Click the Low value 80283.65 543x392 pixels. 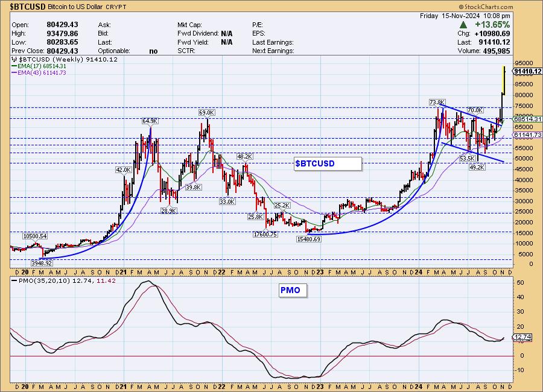click(62, 42)
